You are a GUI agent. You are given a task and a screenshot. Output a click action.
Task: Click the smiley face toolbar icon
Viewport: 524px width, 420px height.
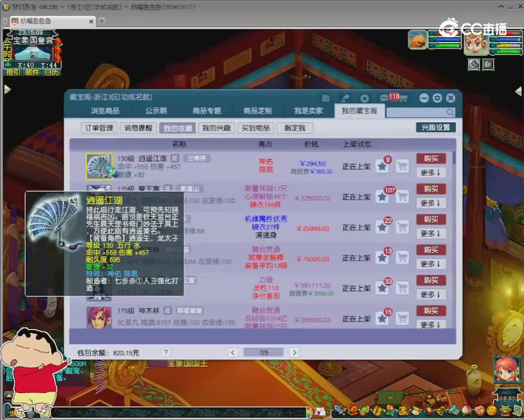click(492, 410)
